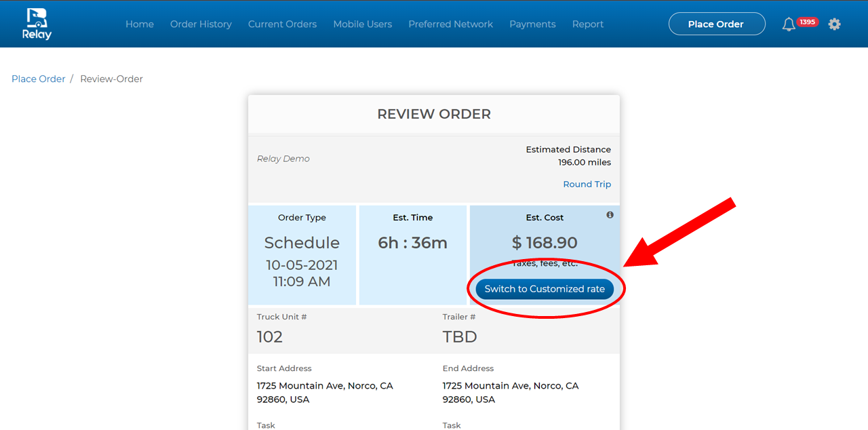Click the Est. Cost info icon
868x430 pixels.
(610, 215)
